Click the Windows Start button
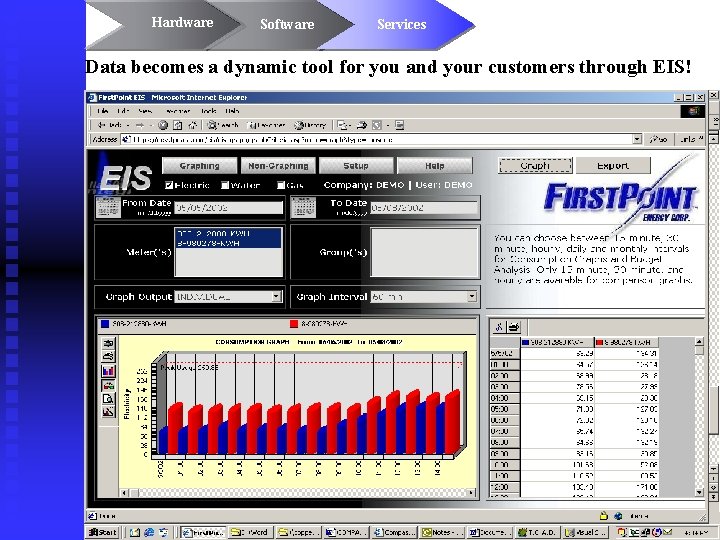 (103, 532)
